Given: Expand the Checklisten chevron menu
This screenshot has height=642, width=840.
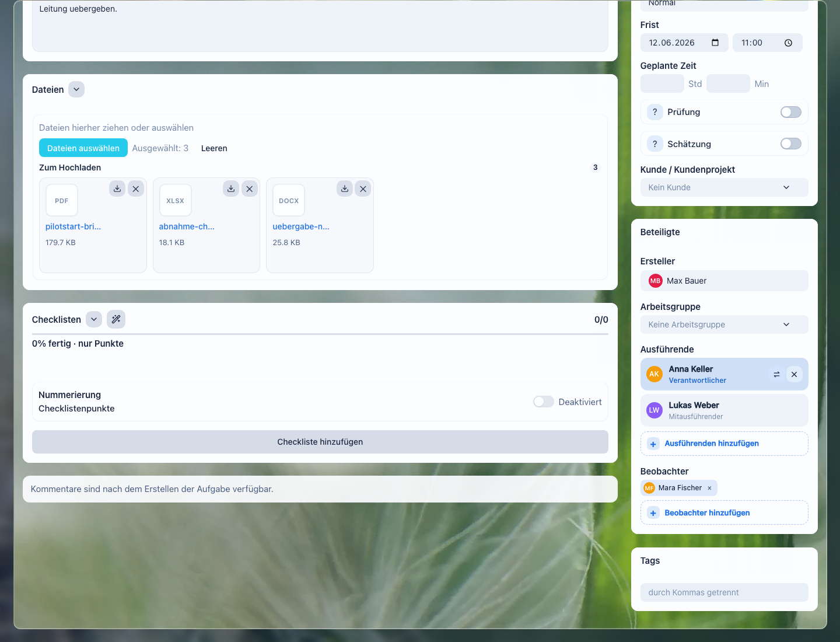Looking at the screenshot, I should (x=94, y=319).
